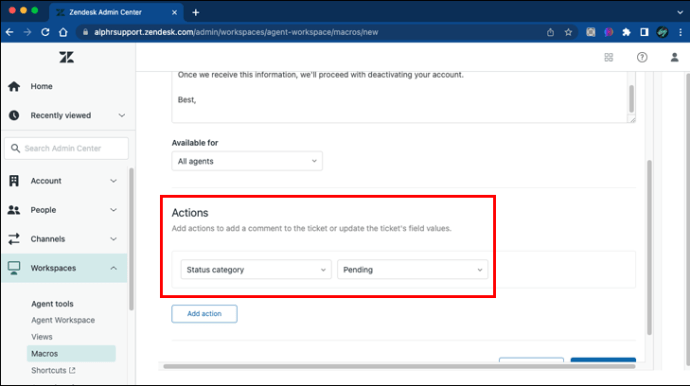Open Agent Workspace in the sidebar
The image size is (690, 386).
pos(63,320)
